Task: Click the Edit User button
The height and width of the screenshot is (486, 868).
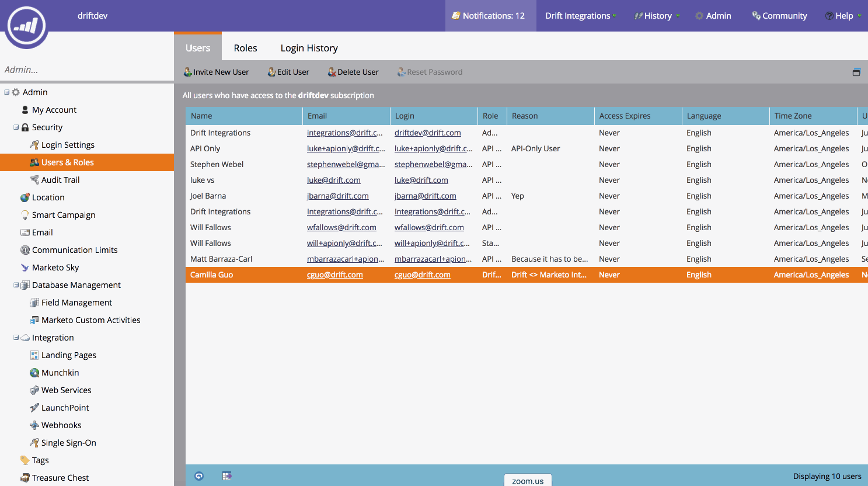Action: (x=288, y=72)
